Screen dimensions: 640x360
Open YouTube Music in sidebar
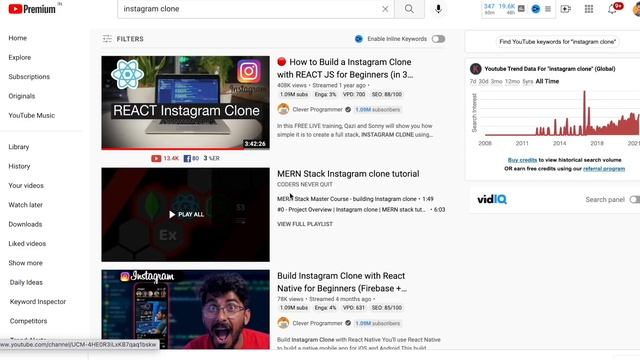[31, 116]
